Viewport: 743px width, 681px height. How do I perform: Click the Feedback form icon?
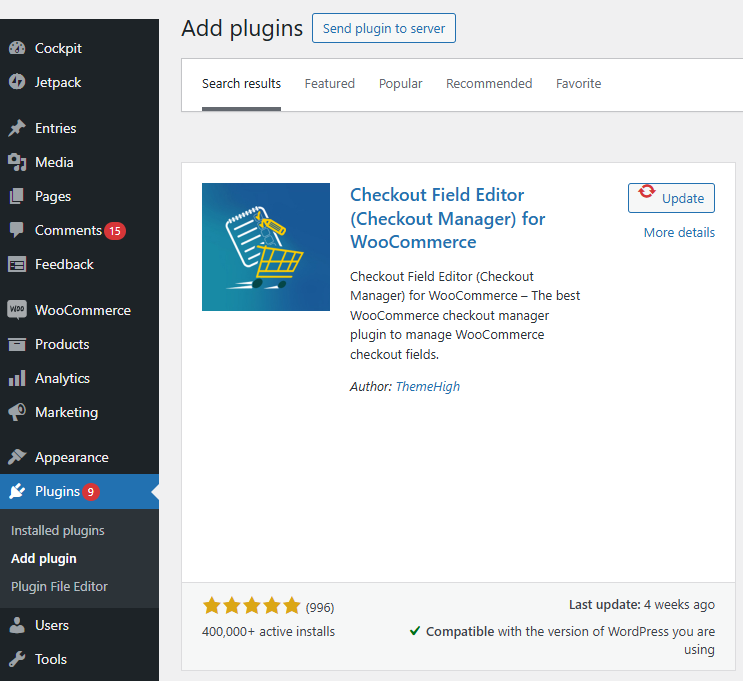click(17, 264)
